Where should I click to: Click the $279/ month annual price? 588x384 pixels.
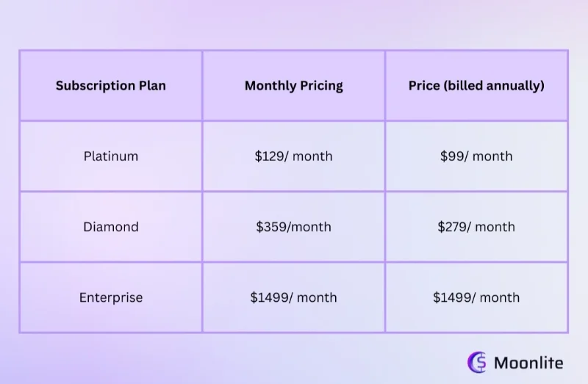pyautogui.click(x=476, y=227)
